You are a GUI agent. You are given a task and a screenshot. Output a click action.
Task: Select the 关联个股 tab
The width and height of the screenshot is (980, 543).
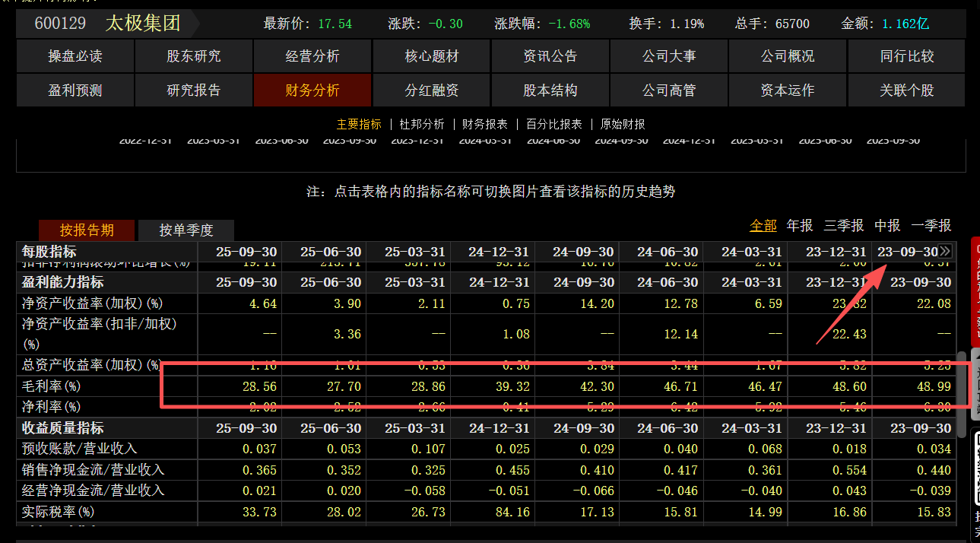point(907,90)
